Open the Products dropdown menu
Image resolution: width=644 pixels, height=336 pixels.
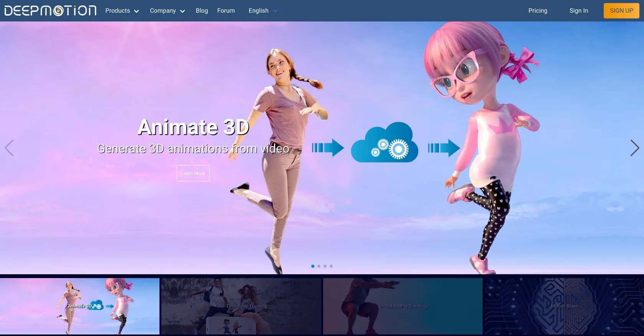pyautogui.click(x=122, y=11)
